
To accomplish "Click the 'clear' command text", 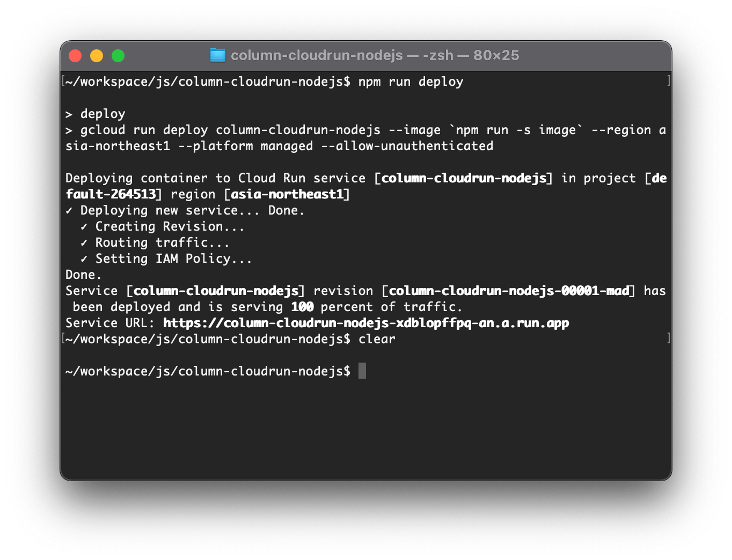I will (377, 339).
